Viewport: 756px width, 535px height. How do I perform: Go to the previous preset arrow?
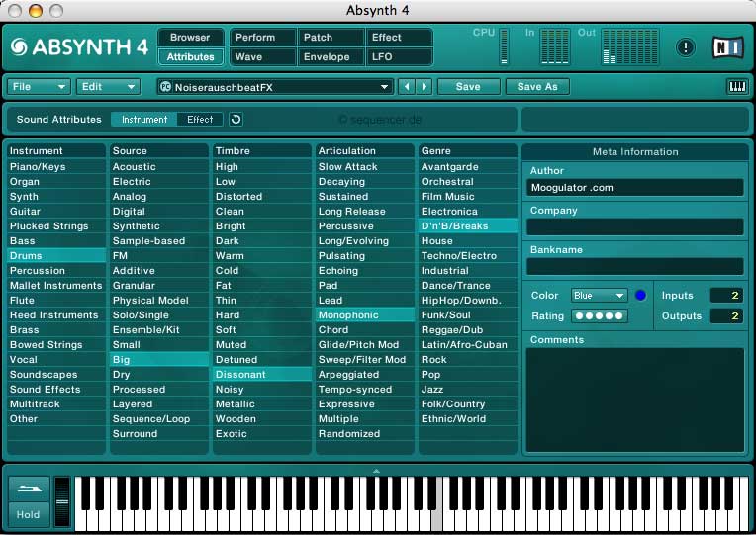tap(407, 87)
